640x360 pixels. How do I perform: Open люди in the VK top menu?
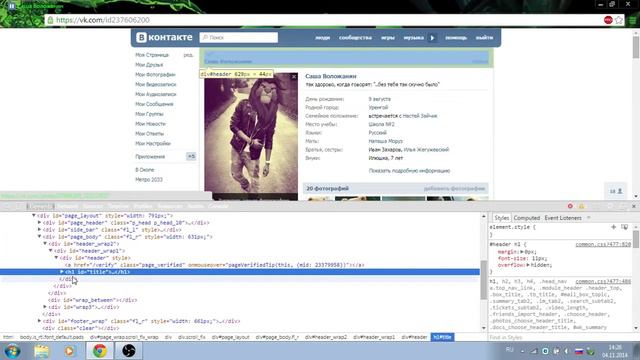click(322, 38)
